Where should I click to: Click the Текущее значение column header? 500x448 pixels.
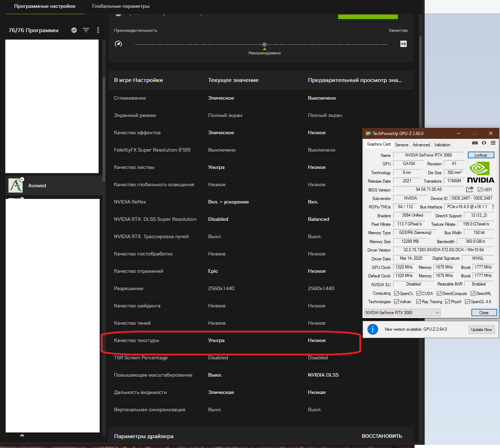[233, 80]
